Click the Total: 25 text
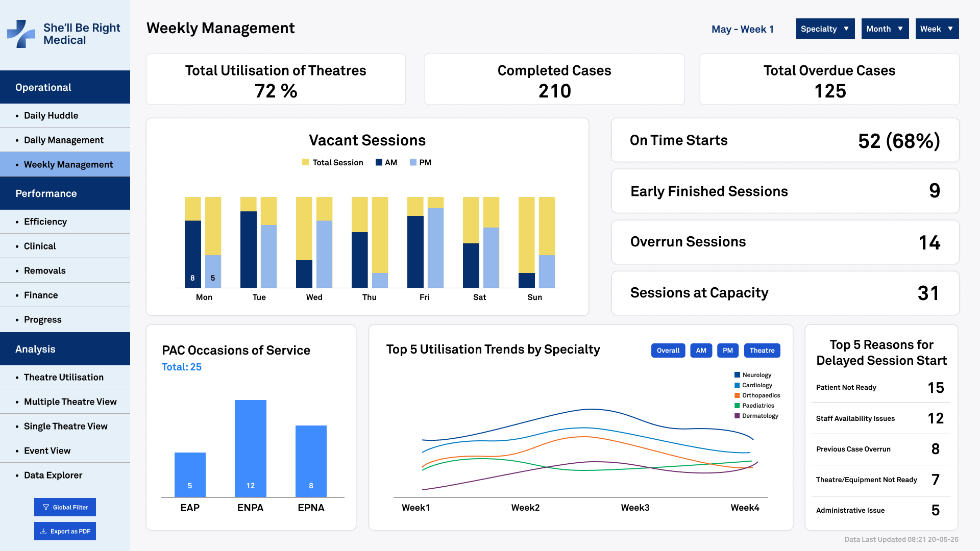The width and height of the screenshot is (980, 551). [x=182, y=367]
